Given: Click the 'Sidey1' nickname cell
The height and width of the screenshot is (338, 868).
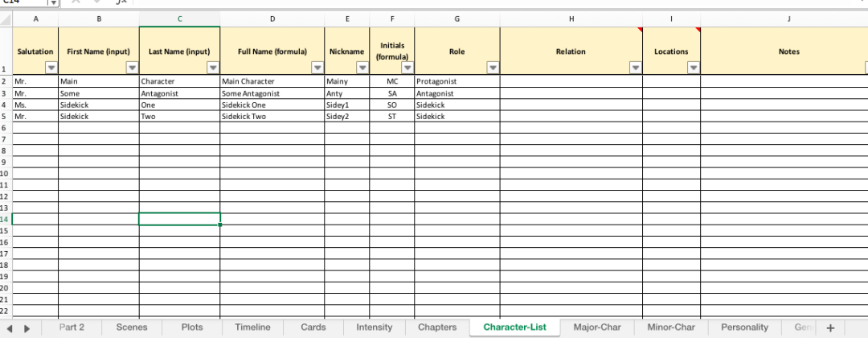Looking at the screenshot, I should (347, 105).
